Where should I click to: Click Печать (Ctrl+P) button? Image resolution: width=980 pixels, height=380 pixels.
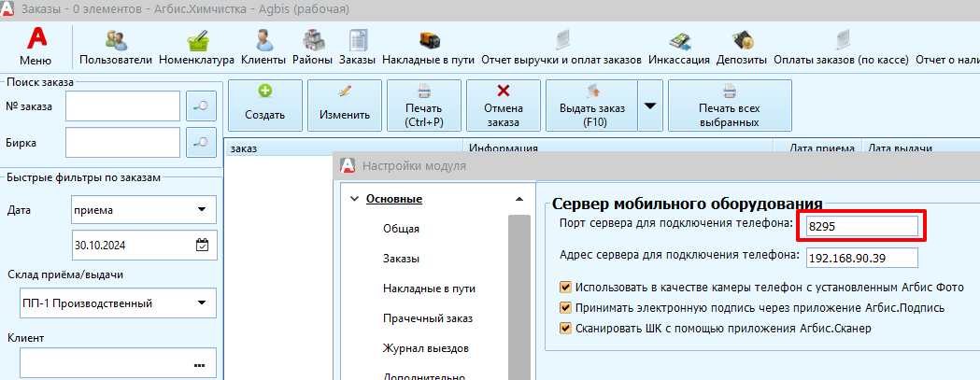click(424, 105)
